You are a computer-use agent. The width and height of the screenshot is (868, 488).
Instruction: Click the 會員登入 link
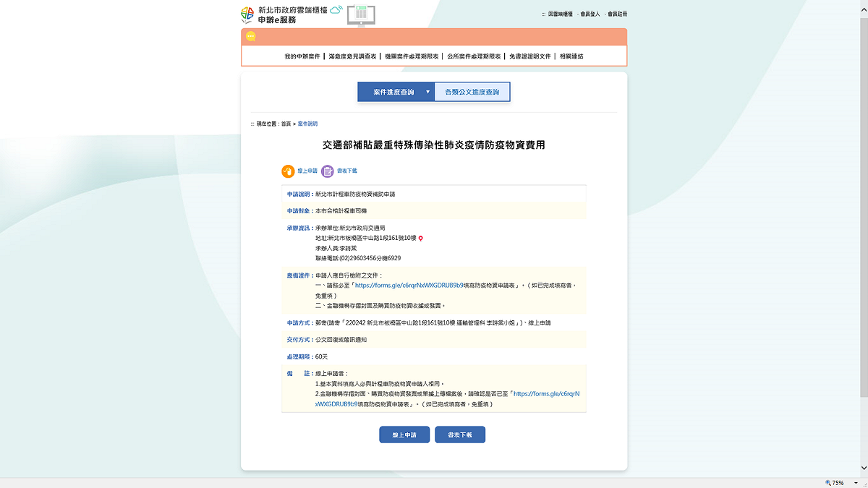tap(590, 14)
